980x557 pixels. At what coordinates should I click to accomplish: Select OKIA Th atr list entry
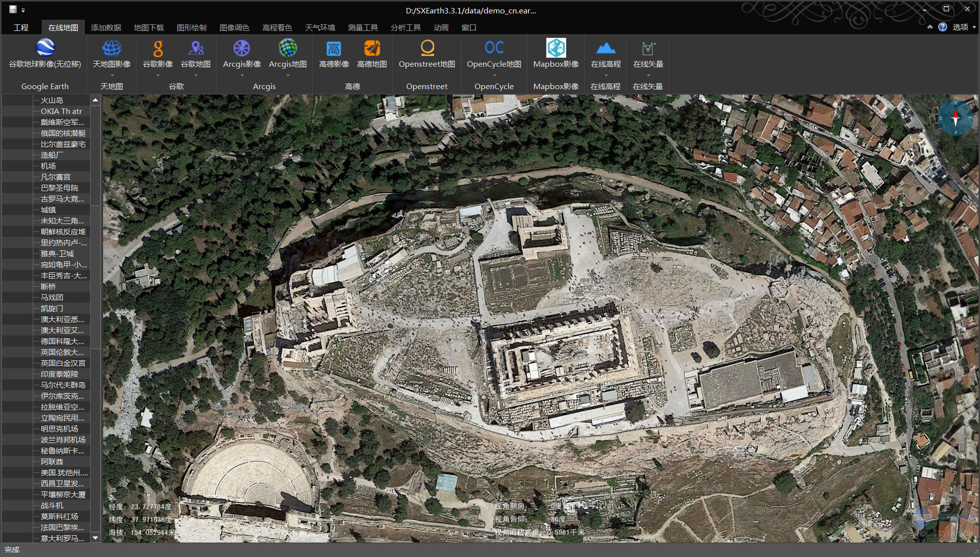61,111
